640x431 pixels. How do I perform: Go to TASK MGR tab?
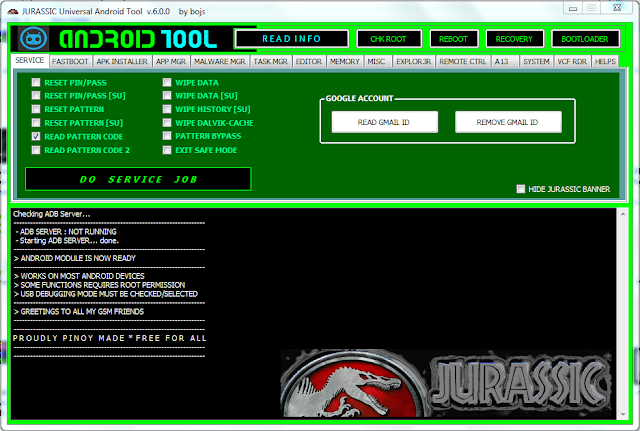tap(271, 61)
